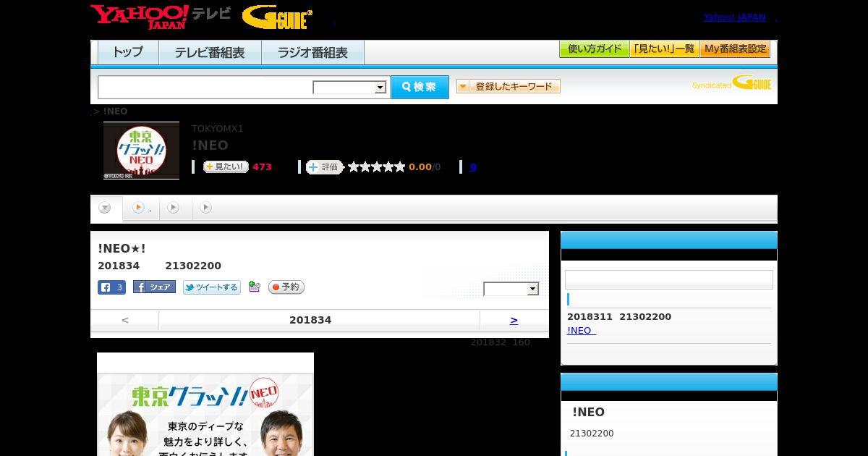Image resolution: width=868 pixels, height=456 pixels.
Task: Click the G-GUIDE logo in header
Action: click(277, 17)
